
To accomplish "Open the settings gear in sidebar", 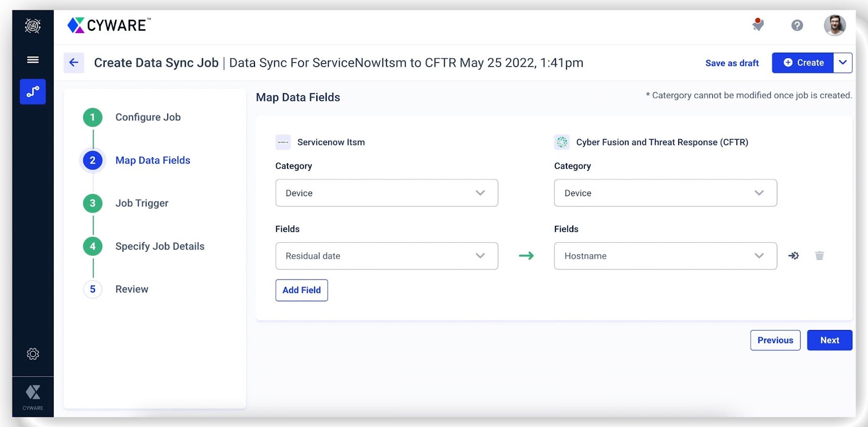I will click(33, 354).
